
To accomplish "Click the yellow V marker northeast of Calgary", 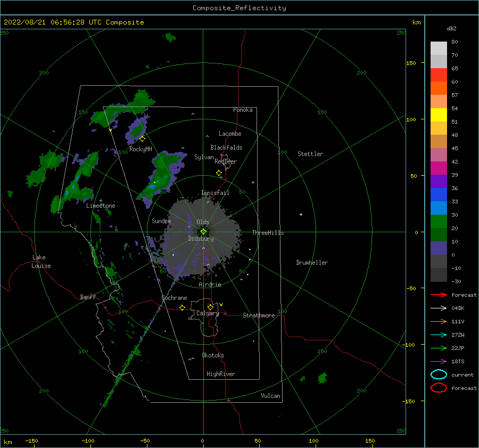I will 221,305.
